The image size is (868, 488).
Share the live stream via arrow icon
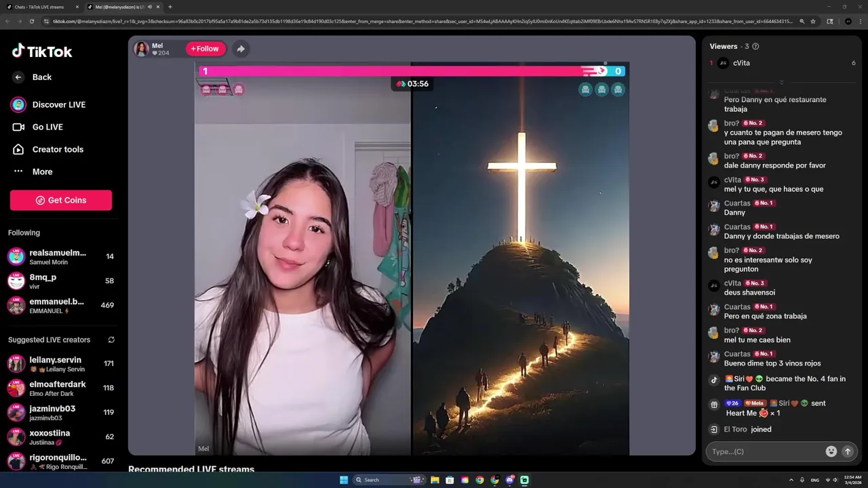click(x=240, y=49)
